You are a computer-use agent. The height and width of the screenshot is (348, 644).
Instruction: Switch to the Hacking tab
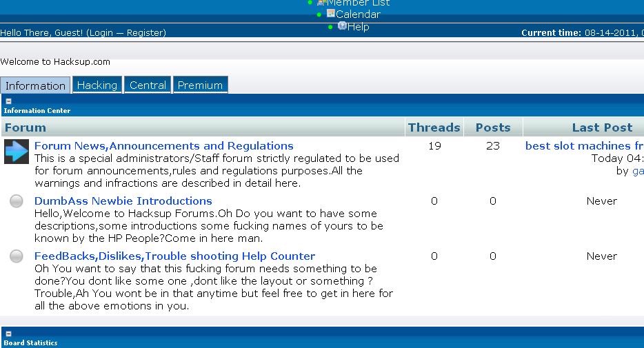(x=97, y=85)
